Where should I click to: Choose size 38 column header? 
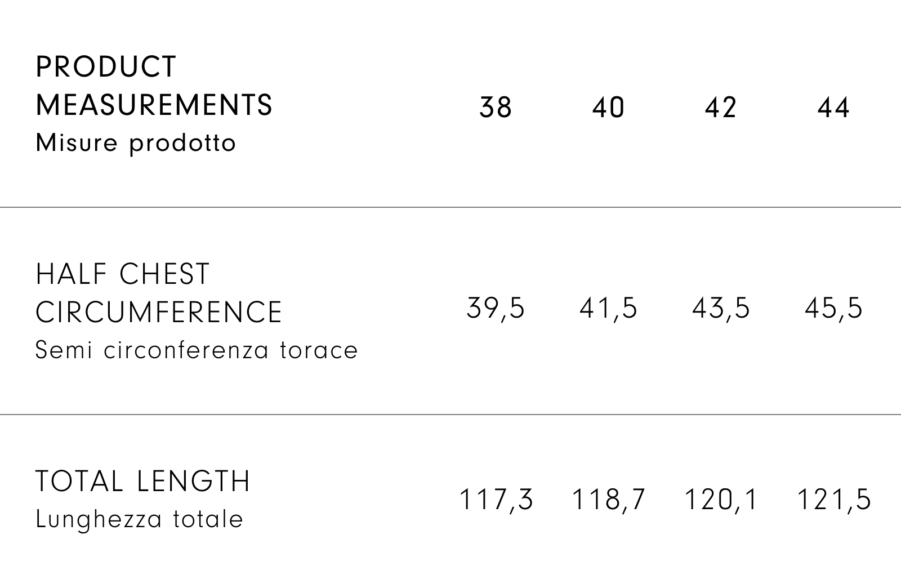(x=496, y=107)
